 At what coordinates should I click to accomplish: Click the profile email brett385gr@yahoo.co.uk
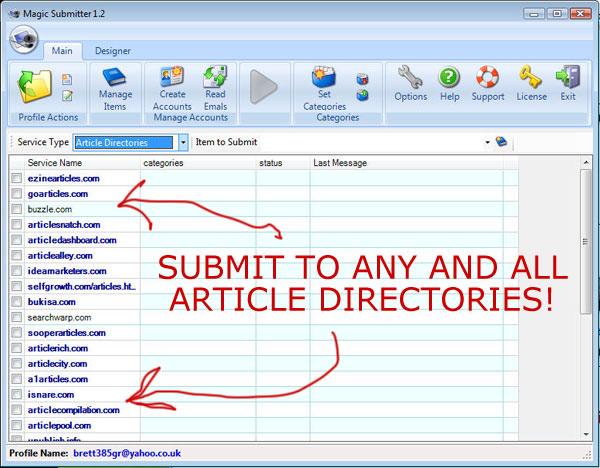(127, 453)
